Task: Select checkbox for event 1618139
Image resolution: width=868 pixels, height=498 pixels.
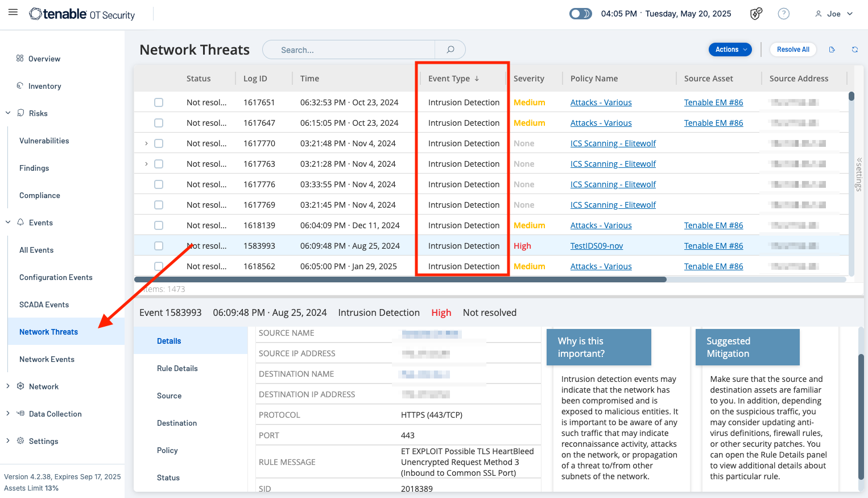Action: [159, 225]
